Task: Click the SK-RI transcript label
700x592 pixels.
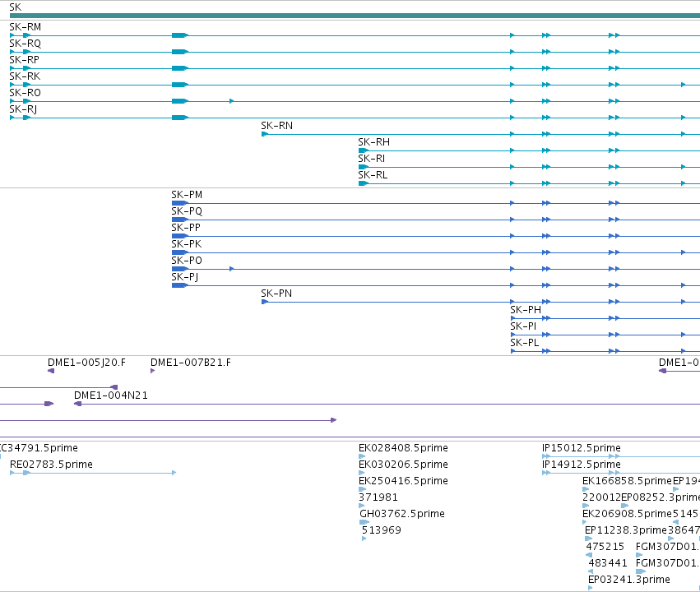Action: tap(371, 159)
